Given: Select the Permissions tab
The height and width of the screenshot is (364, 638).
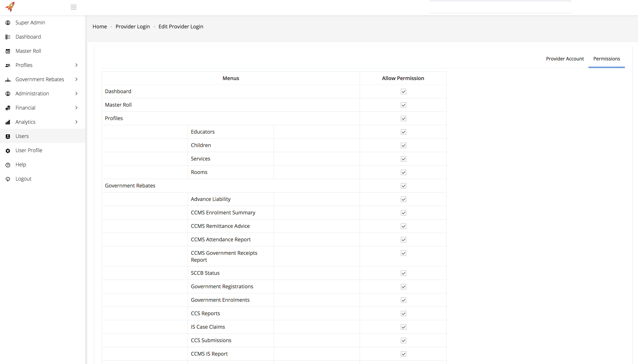Looking at the screenshot, I should [x=606, y=58].
